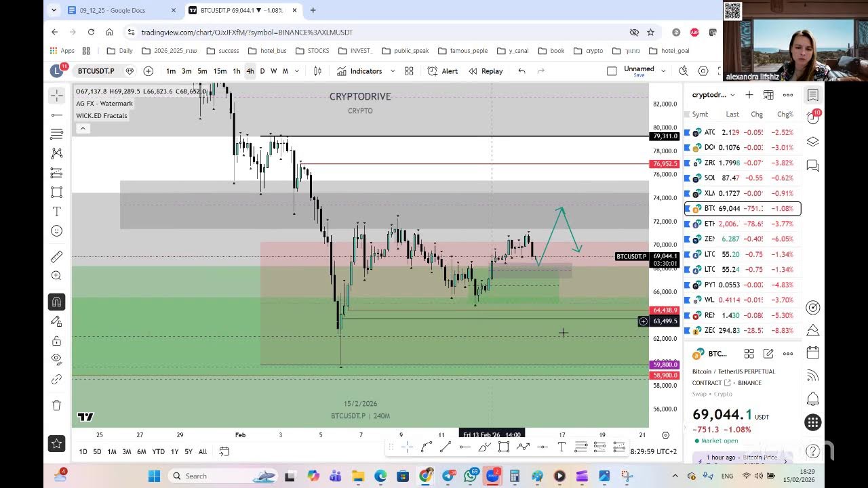Set chart date range to 1D
The height and width of the screenshot is (488, 868).
click(83, 451)
